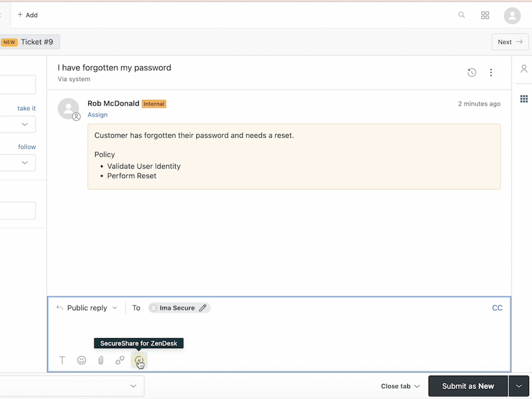Click the Submit as New button

click(x=468, y=386)
